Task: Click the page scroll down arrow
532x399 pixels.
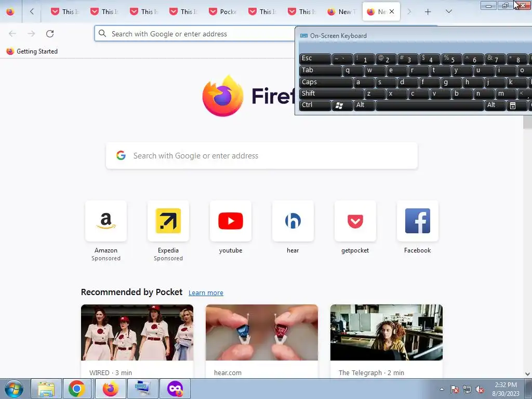Action: click(x=528, y=374)
